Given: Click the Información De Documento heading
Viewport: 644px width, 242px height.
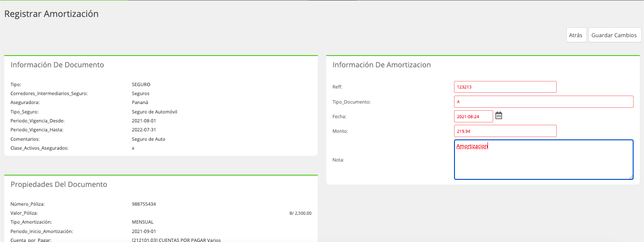Looking at the screenshot, I should [x=57, y=65].
